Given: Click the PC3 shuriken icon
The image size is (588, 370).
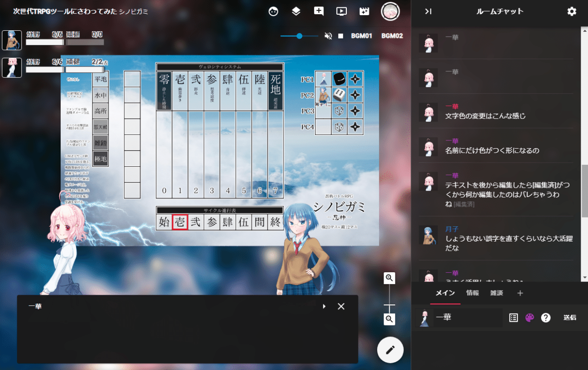Looking at the screenshot, I should point(355,111).
